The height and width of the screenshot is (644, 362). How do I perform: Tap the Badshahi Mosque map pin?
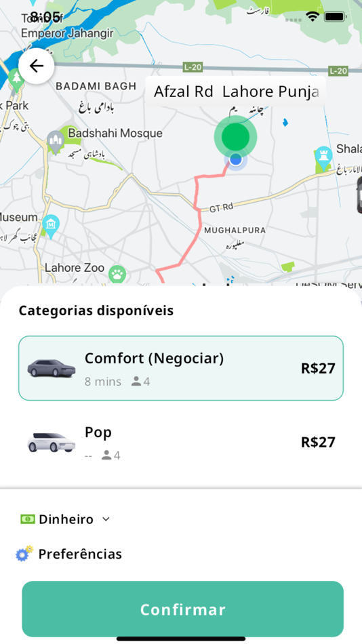pos(56,140)
